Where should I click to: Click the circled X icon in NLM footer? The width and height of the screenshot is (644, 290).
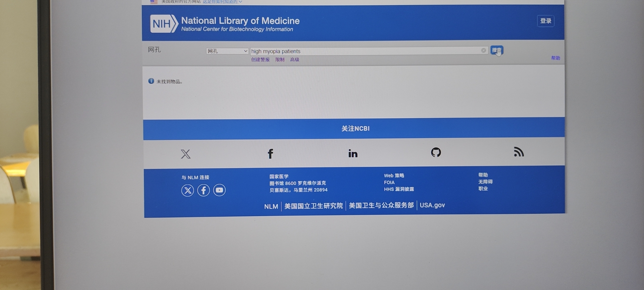(187, 190)
